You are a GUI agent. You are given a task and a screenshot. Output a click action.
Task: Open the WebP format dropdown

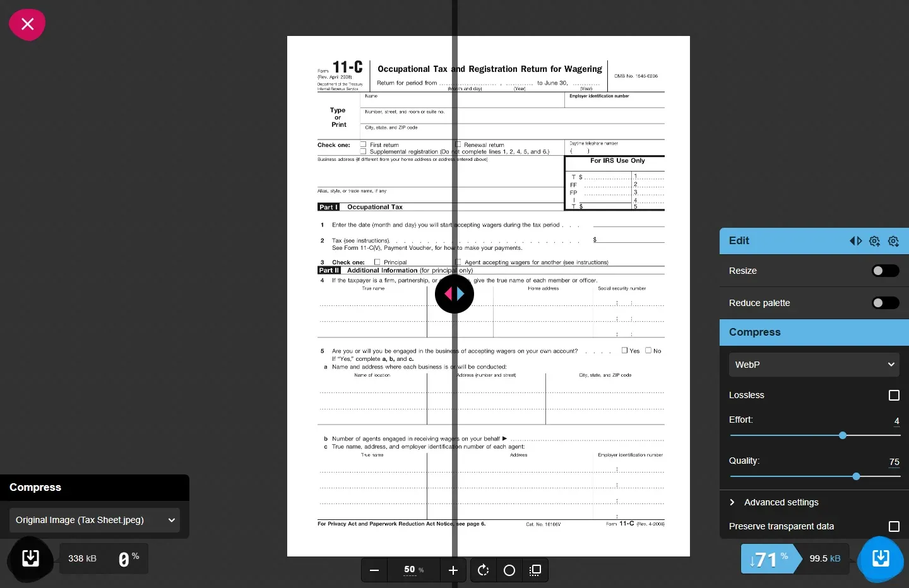coord(814,365)
